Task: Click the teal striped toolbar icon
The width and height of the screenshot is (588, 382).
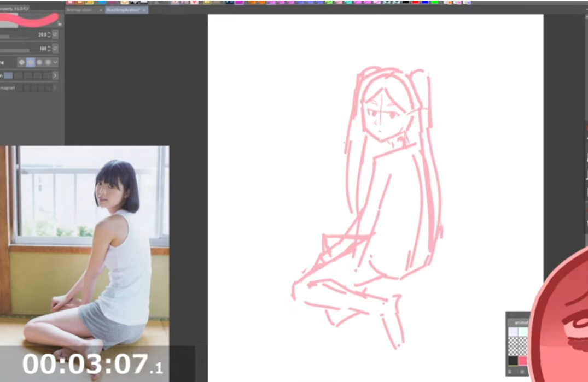Action: (348, 2)
